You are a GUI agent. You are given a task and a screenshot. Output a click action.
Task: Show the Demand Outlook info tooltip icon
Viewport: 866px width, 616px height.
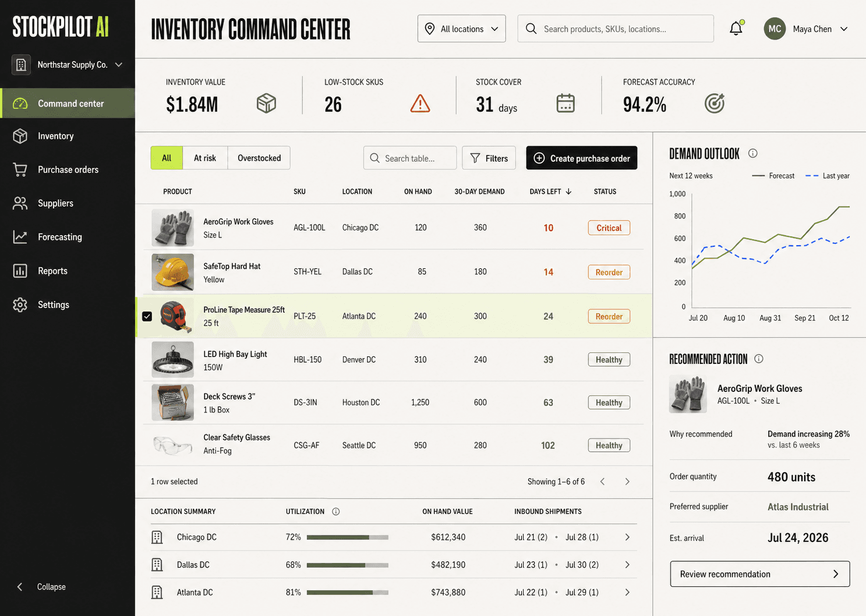753,153
